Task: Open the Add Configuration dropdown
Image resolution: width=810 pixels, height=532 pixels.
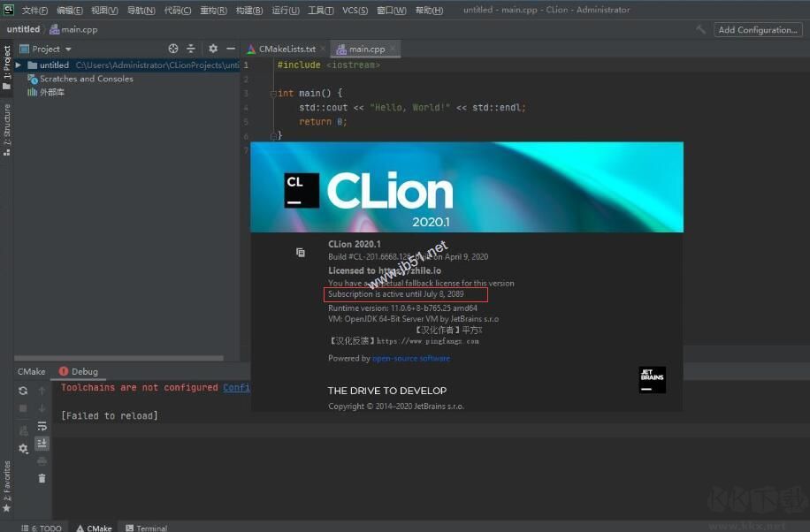Action: click(757, 29)
